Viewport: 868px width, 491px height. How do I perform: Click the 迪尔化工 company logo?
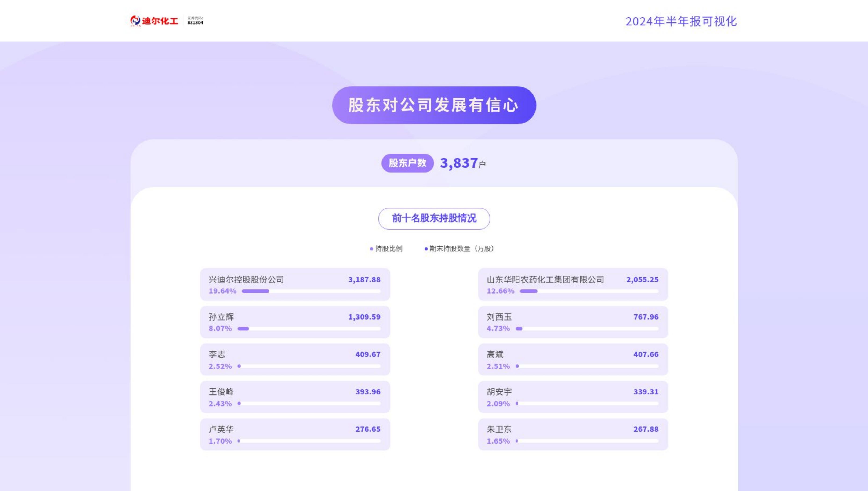point(154,21)
